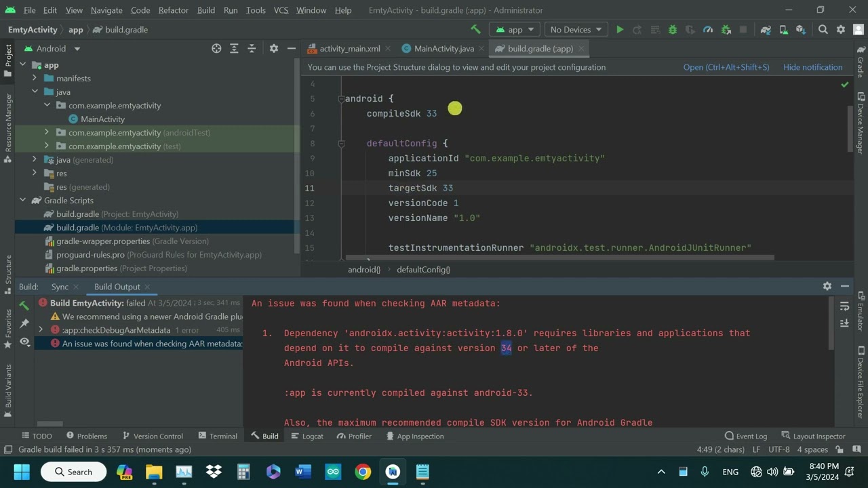The width and height of the screenshot is (868, 488).
Task: Click the Hide notification link
Action: (812, 67)
